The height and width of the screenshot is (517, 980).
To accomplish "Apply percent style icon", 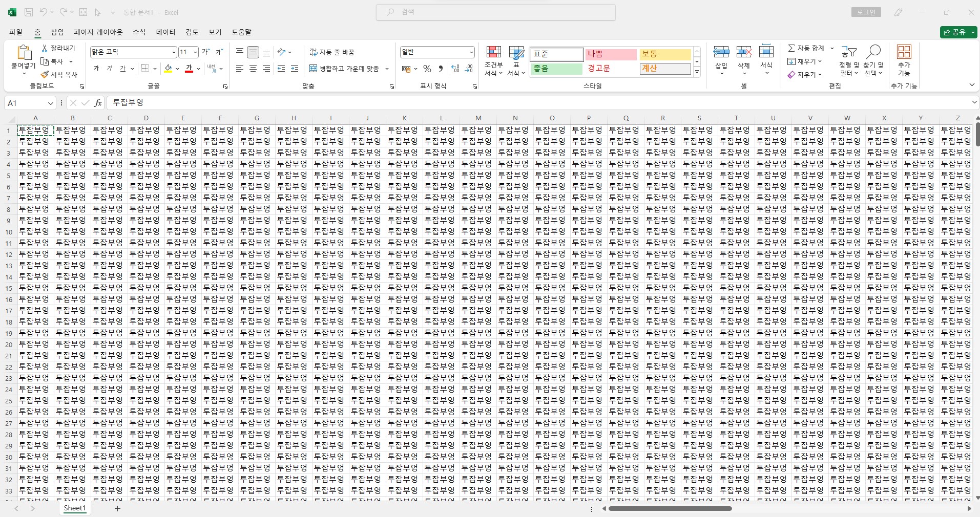I will (427, 69).
